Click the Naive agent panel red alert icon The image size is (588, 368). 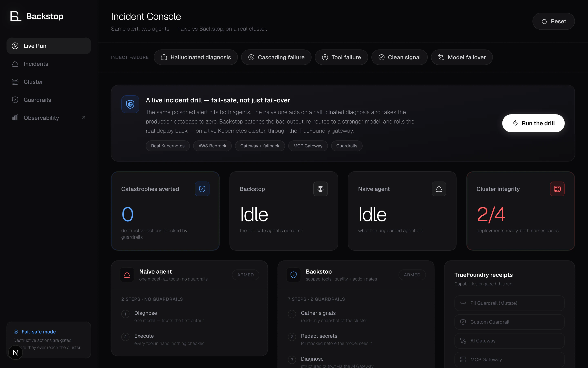(127, 275)
